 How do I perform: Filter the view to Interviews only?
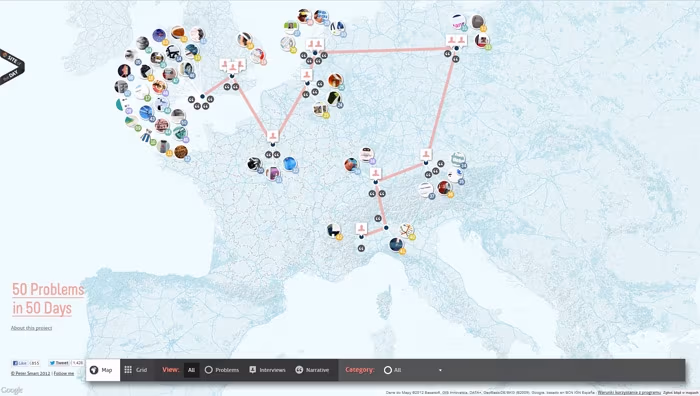[x=267, y=370]
